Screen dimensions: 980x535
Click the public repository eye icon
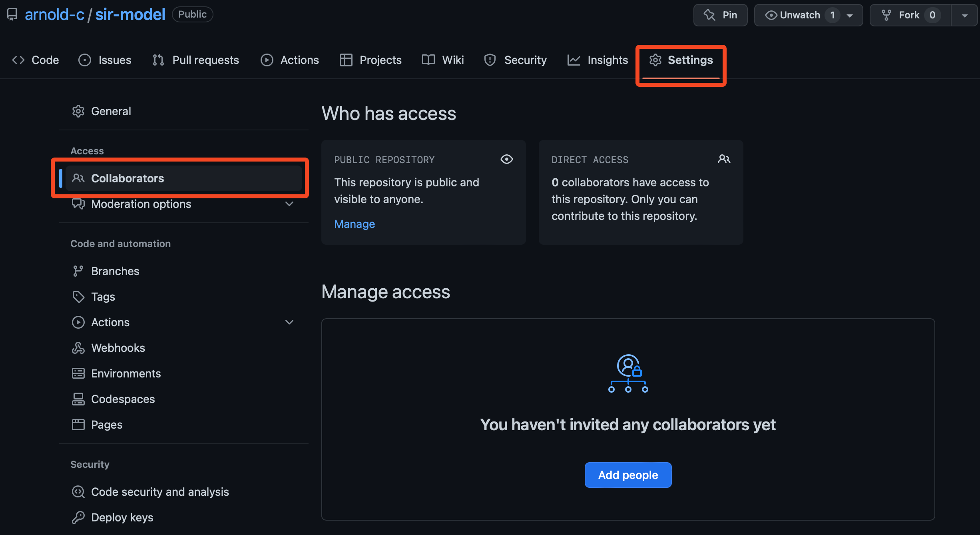(506, 159)
